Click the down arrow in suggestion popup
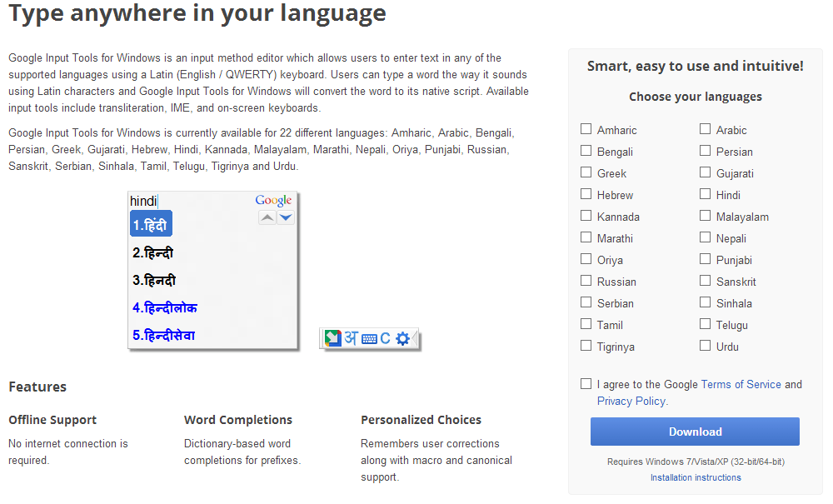The width and height of the screenshot is (833, 504). 286,217
